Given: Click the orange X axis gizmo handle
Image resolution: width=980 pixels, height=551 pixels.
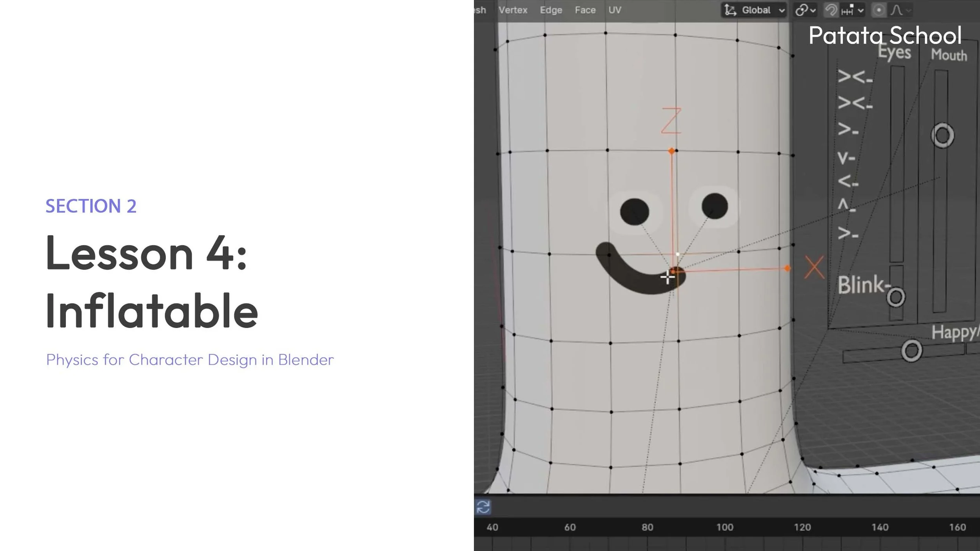Looking at the screenshot, I should click(787, 268).
